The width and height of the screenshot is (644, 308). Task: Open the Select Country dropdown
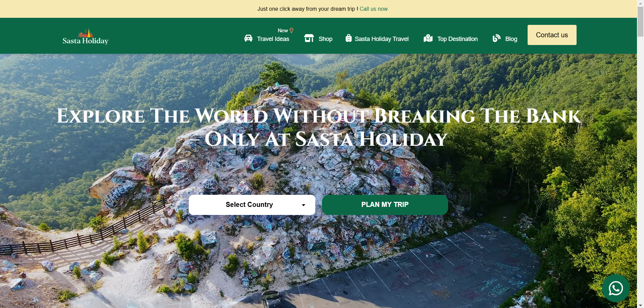(x=252, y=205)
